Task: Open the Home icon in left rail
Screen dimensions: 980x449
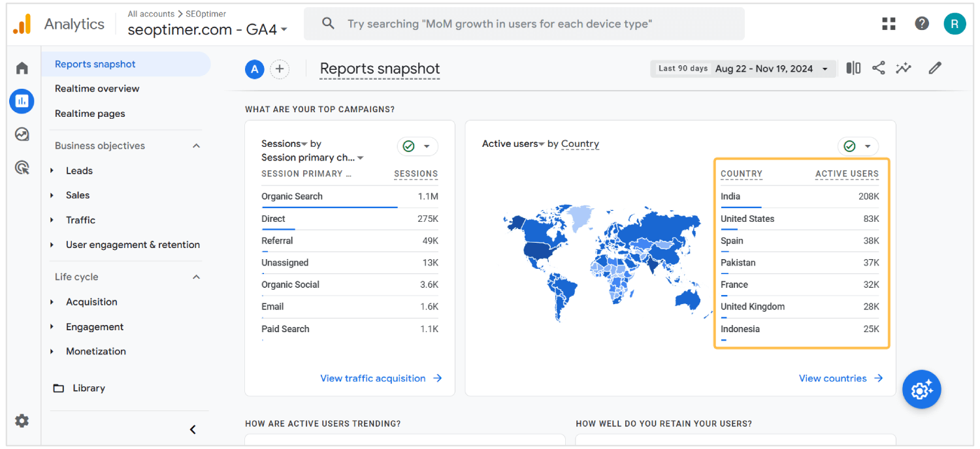Action: tap(22, 68)
